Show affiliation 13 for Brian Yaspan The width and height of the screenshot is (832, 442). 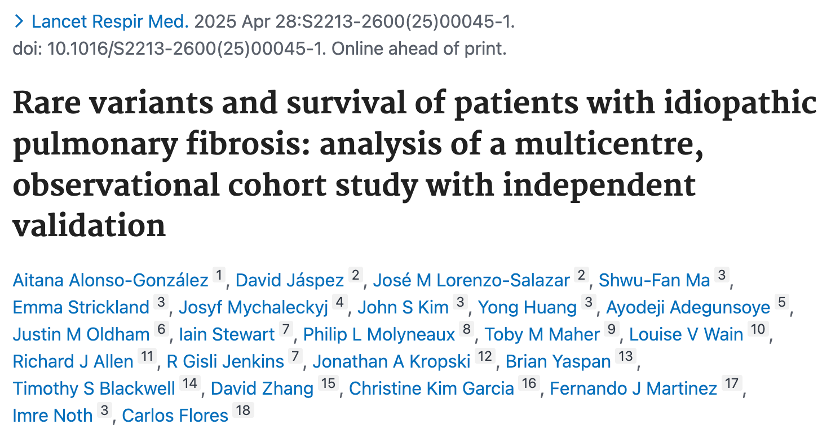point(626,356)
